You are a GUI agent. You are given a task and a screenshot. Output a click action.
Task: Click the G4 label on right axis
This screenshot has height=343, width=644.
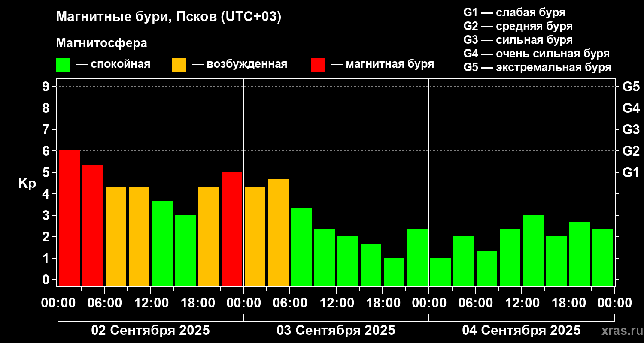point(631,108)
